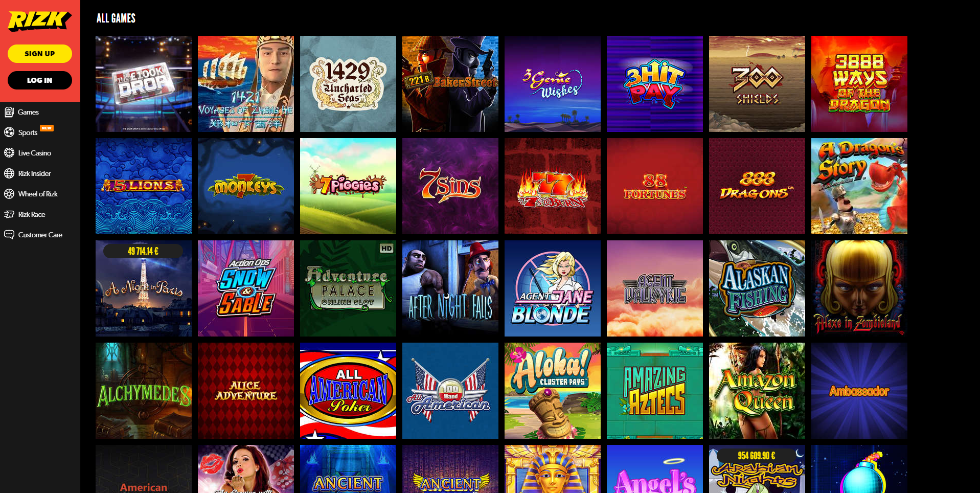
Task: Open A Night in Paris jackpot game
Action: click(144, 288)
